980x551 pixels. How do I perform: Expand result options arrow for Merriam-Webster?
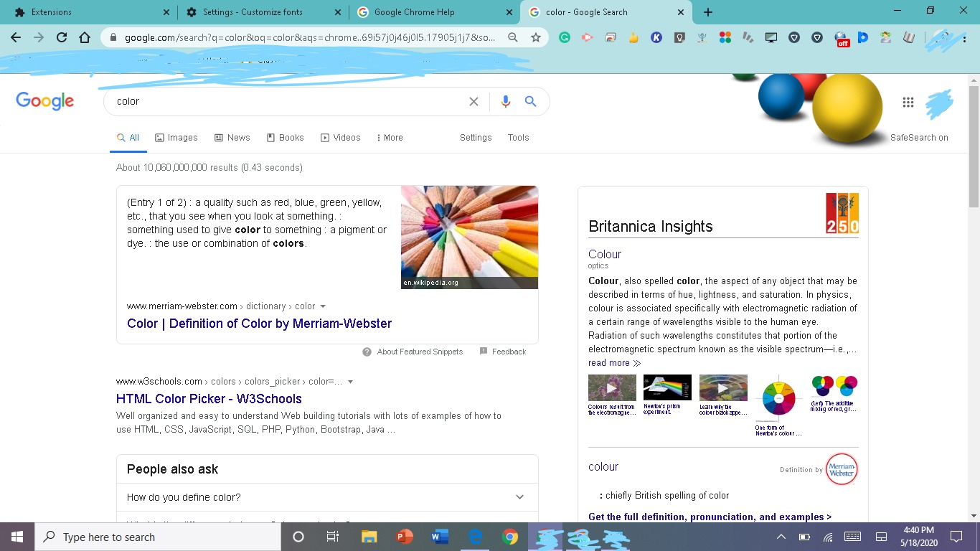coord(323,306)
